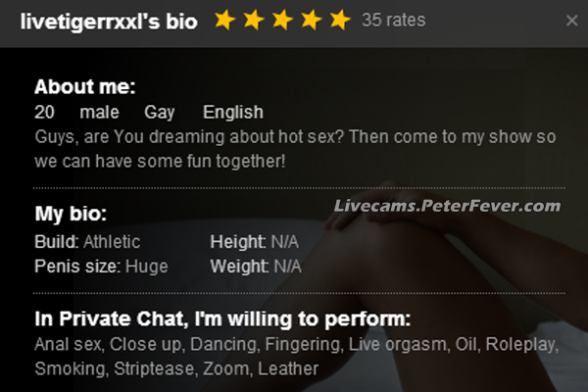
Task: Give a five-star rating with the last star
Action: [x=340, y=20]
